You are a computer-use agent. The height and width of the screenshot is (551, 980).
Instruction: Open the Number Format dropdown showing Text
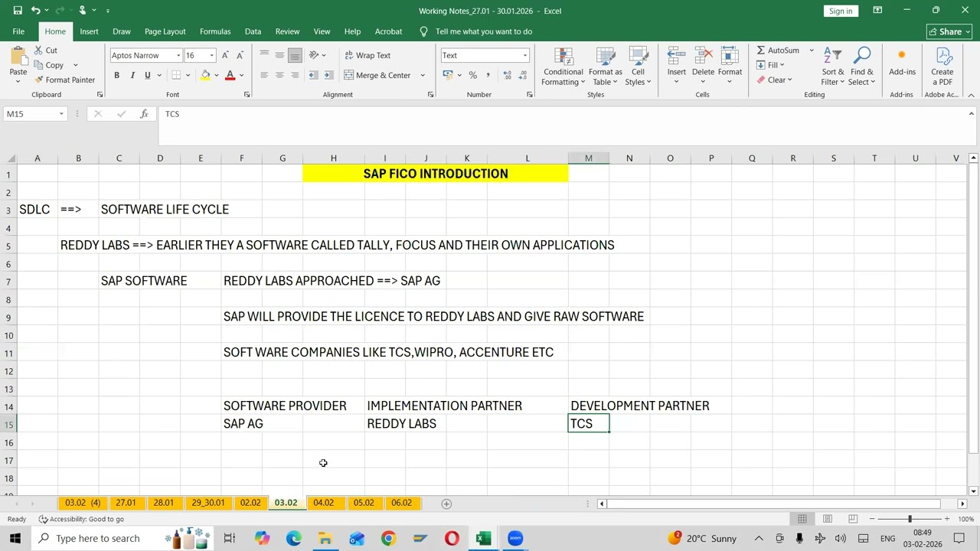(x=524, y=55)
